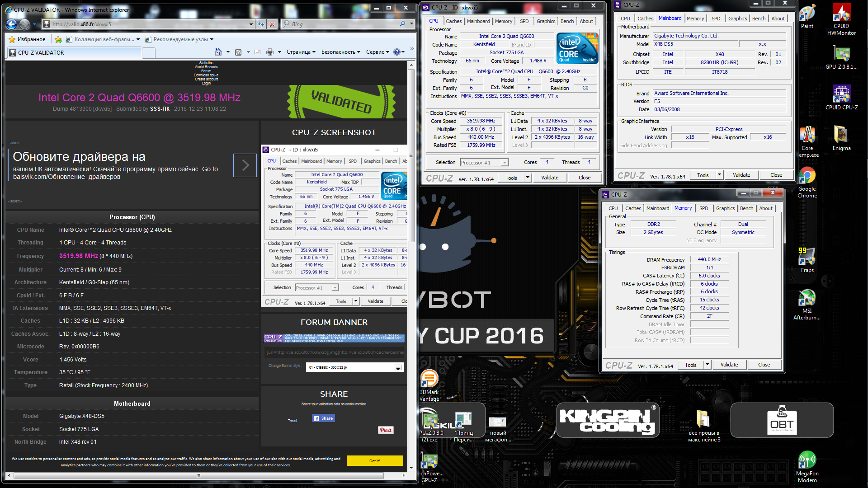
Task: Click Close button in Mainboard CPU-Z window
Action: coord(776,175)
